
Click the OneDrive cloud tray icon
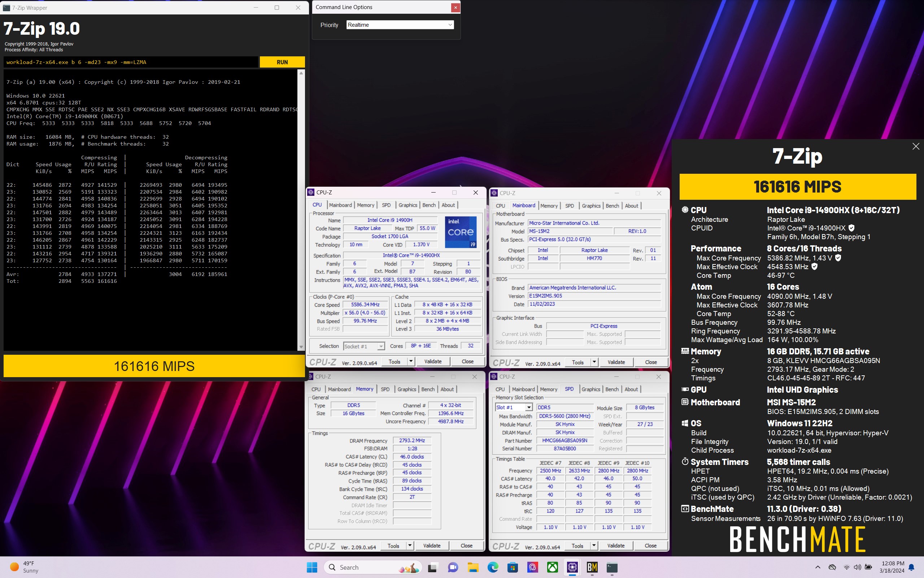point(832,567)
